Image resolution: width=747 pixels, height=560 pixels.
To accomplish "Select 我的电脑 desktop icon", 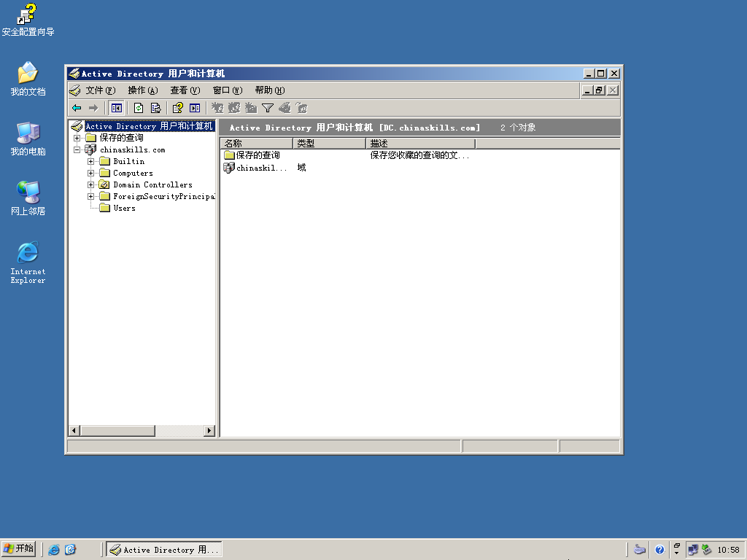I will (x=28, y=139).
